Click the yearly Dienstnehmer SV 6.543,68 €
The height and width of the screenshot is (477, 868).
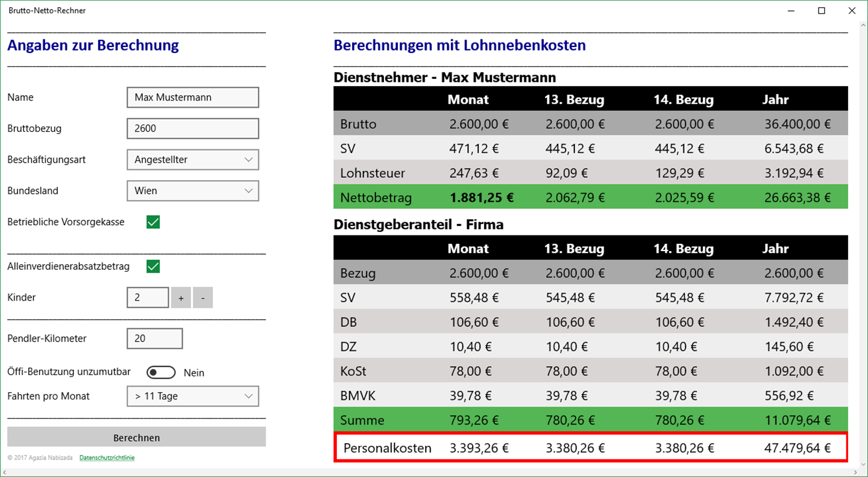(x=794, y=149)
